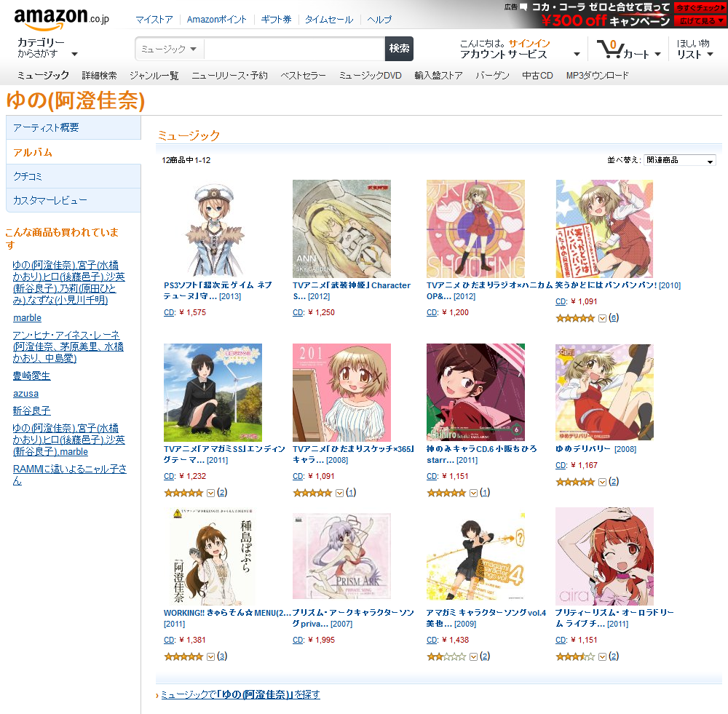Click the サインイン link

[529, 43]
